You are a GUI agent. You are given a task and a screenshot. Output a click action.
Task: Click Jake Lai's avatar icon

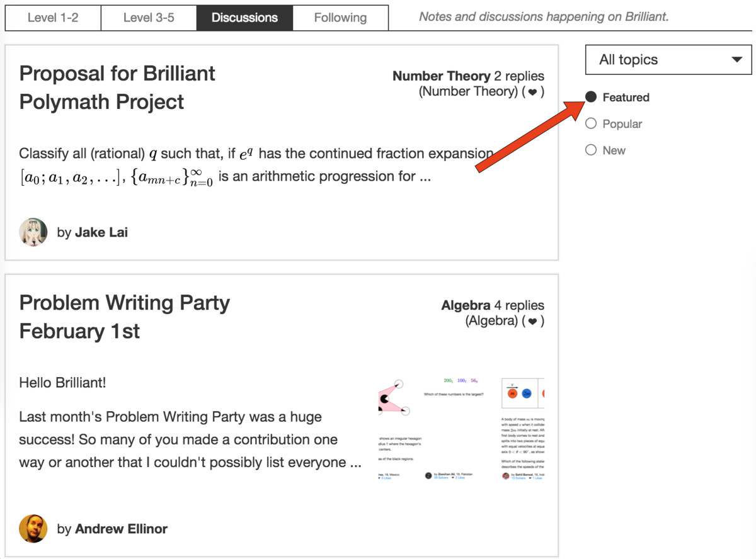click(33, 232)
